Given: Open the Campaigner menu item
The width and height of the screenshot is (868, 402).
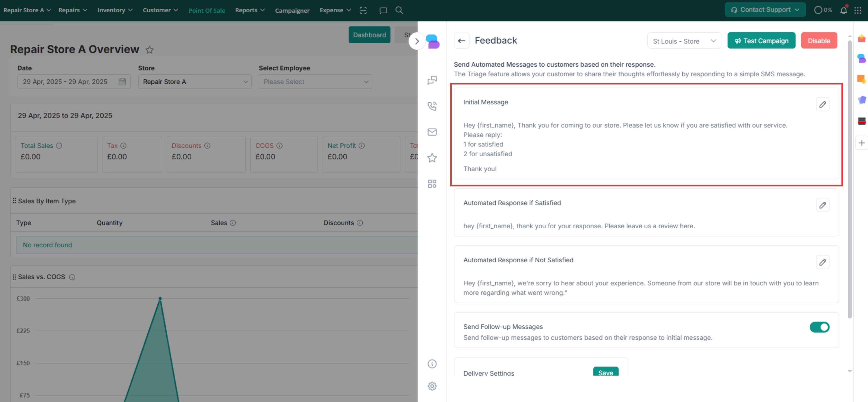Looking at the screenshot, I should (x=292, y=11).
